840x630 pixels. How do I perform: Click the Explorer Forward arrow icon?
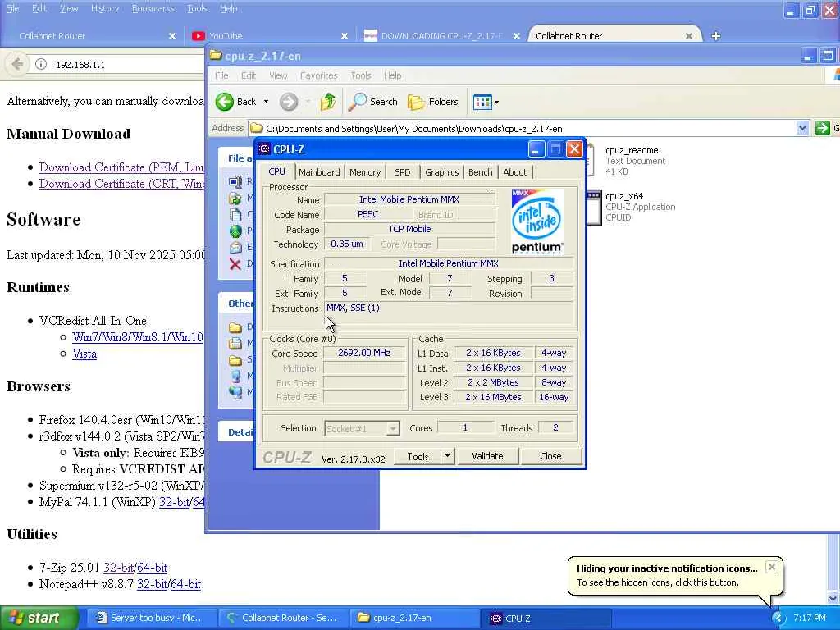pos(288,101)
